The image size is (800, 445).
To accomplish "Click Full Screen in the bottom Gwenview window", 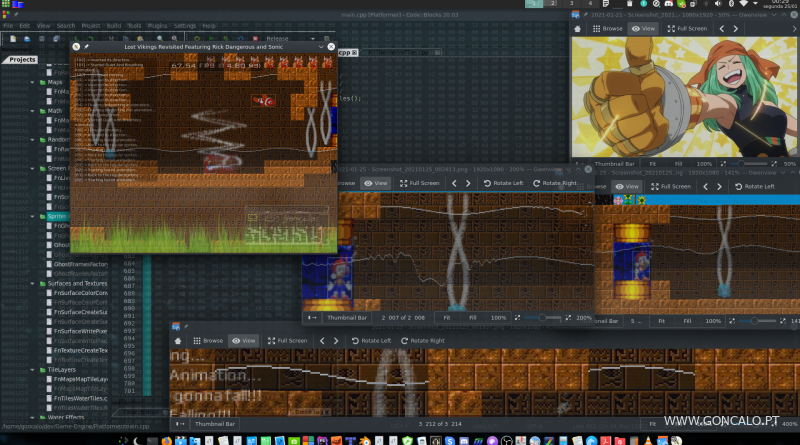I will [287, 341].
